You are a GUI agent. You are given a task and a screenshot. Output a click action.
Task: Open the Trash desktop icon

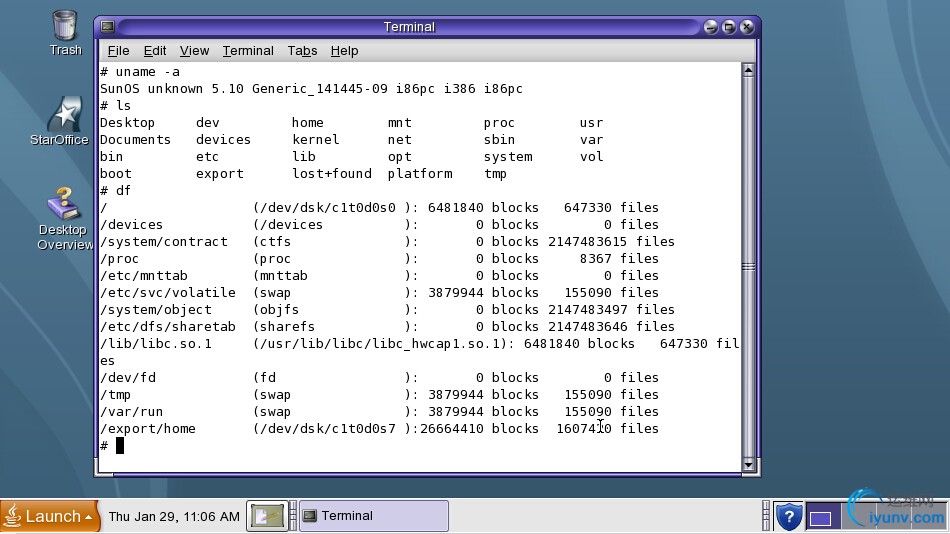coord(65,33)
